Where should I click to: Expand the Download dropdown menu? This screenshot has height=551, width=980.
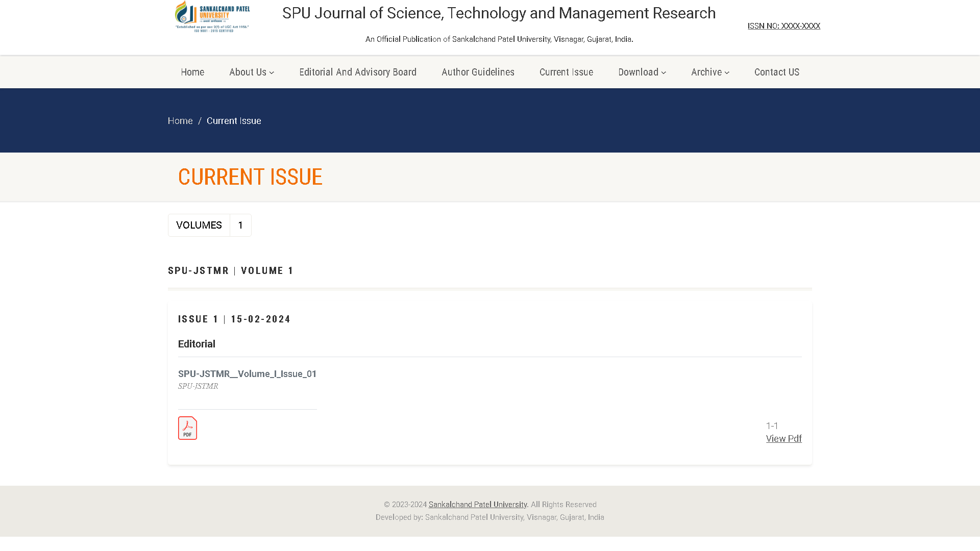click(642, 72)
